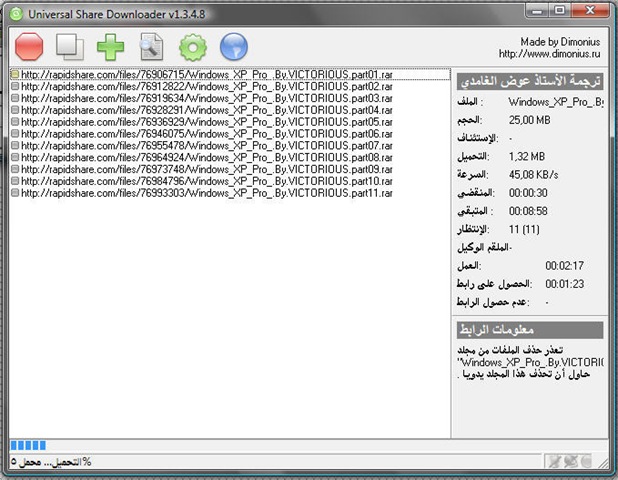The width and height of the screenshot is (618, 480).
Task: Click the app logo in title bar
Action: pos(16,14)
